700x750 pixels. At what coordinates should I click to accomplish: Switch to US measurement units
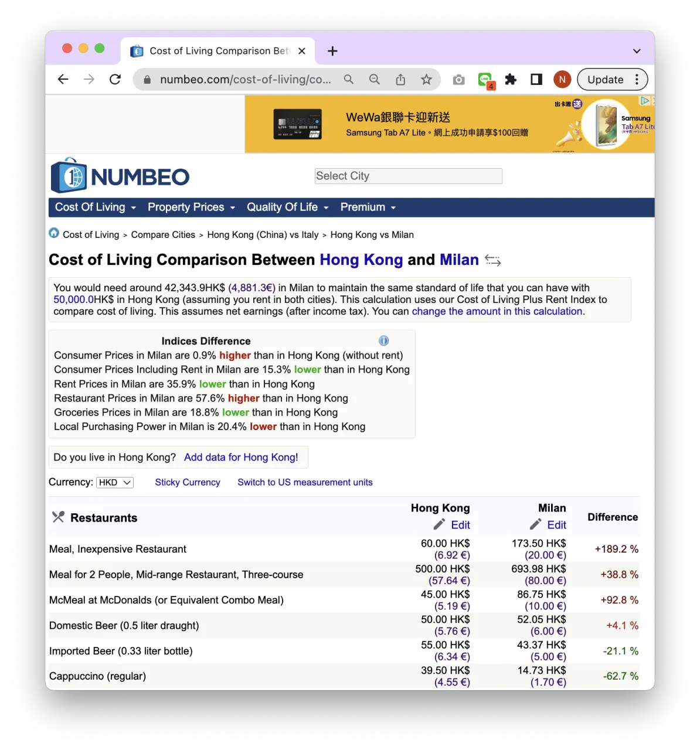305,482
